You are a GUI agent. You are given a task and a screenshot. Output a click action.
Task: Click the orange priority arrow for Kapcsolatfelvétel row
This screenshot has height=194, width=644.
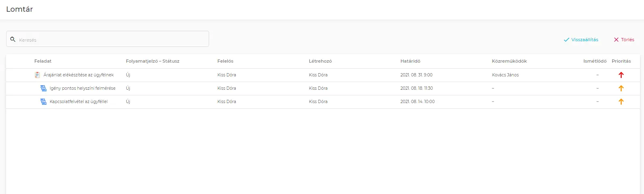(621, 101)
